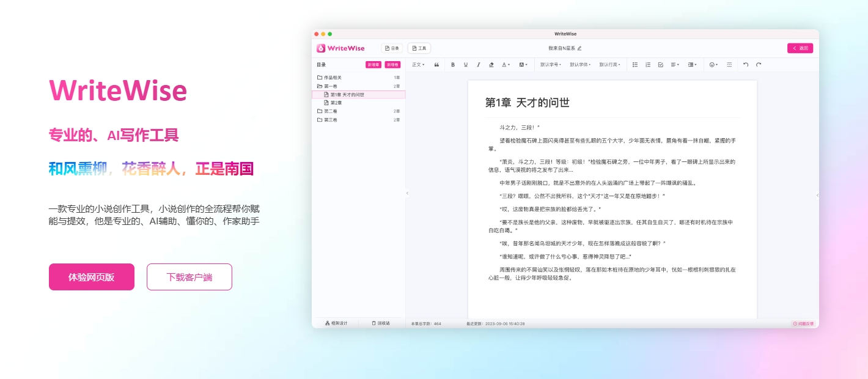Insert a numbered list
868x379 pixels.
[648, 64]
